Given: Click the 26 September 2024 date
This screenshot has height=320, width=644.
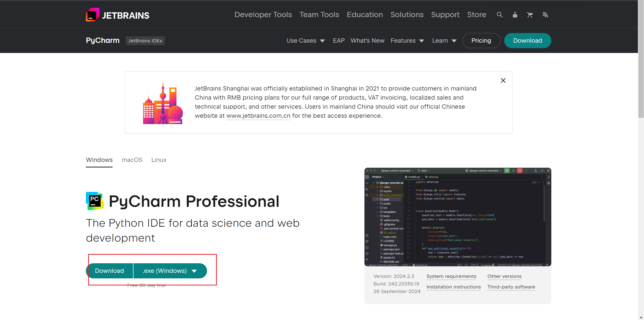Looking at the screenshot, I should [397, 292].
